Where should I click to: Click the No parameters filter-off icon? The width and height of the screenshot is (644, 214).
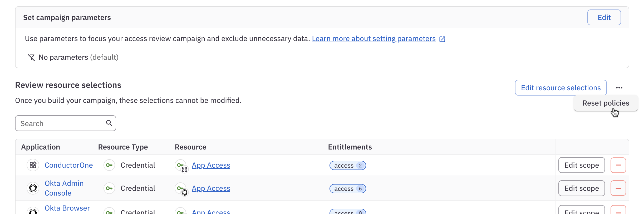[x=31, y=57]
